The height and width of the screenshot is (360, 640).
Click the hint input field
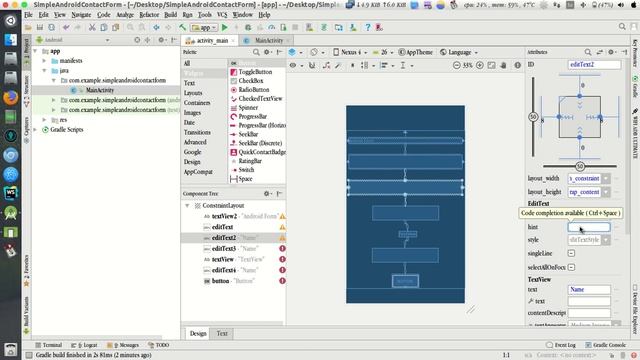tap(589, 227)
